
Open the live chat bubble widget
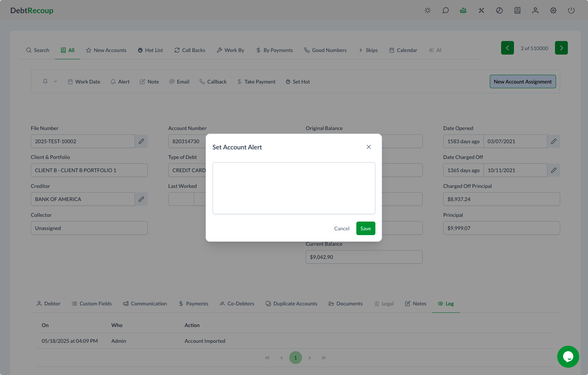(568, 356)
